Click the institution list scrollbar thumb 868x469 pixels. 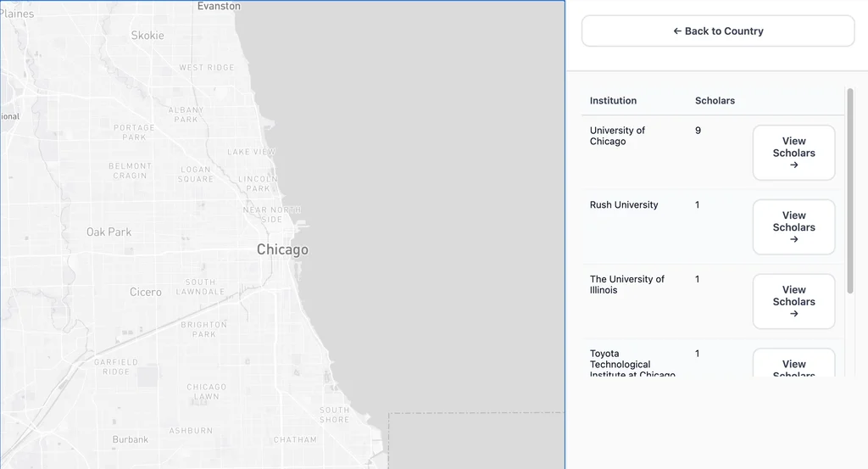850,191
